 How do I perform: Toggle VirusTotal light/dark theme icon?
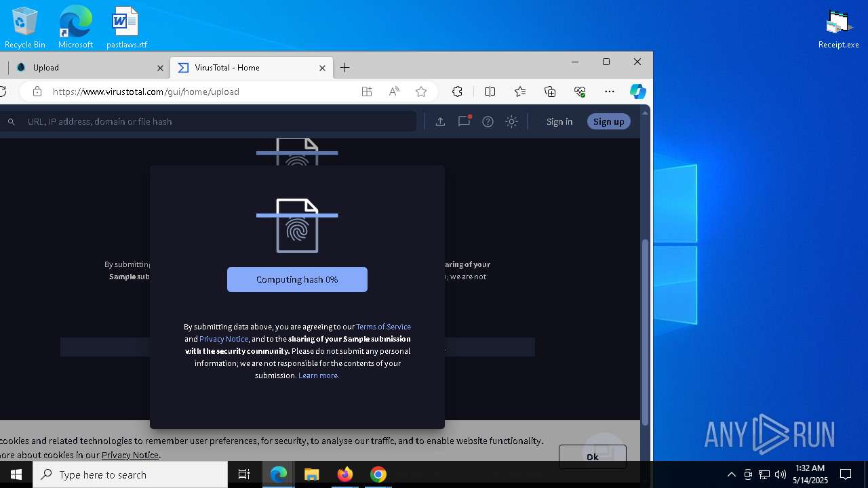(512, 121)
